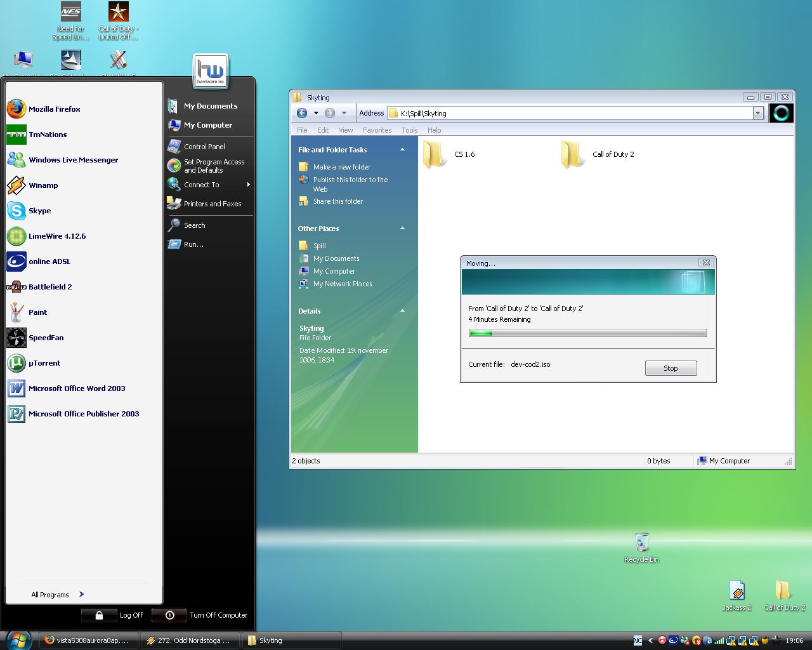Collapse the File and Folder Tasks section

[x=402, y=150]
